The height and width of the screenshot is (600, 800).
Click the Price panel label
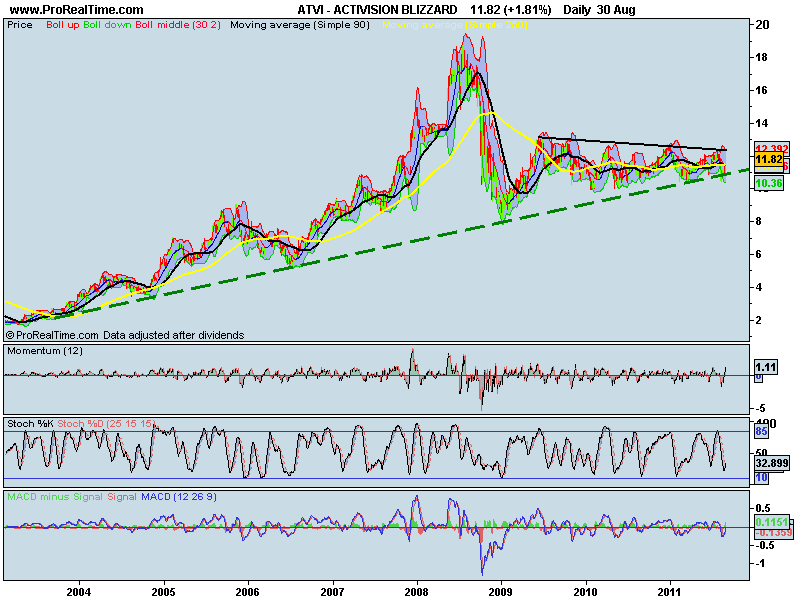(20, 24)
